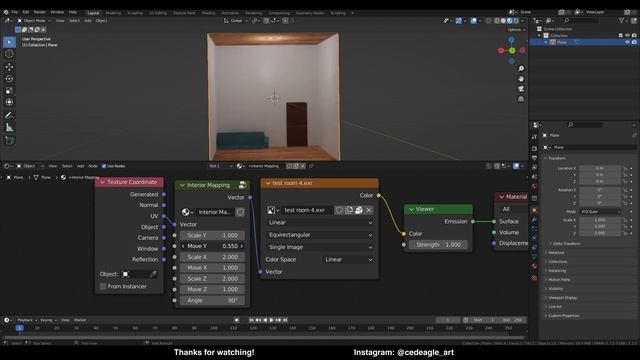This screenshot has width=640, height=360.
Task: Disable Plane in renders via camera icon
Action: point(634,42)
